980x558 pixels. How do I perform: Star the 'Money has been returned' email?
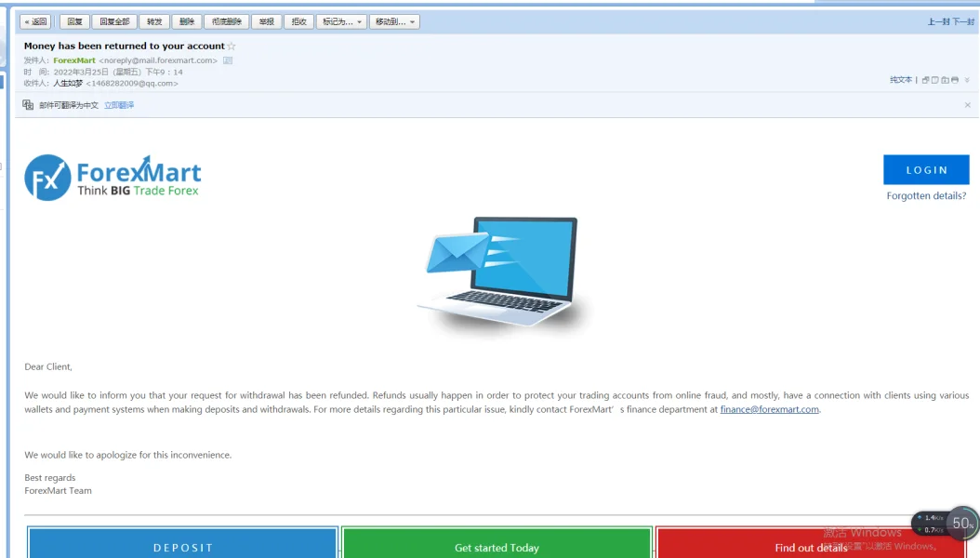click(x=232, y=46)
